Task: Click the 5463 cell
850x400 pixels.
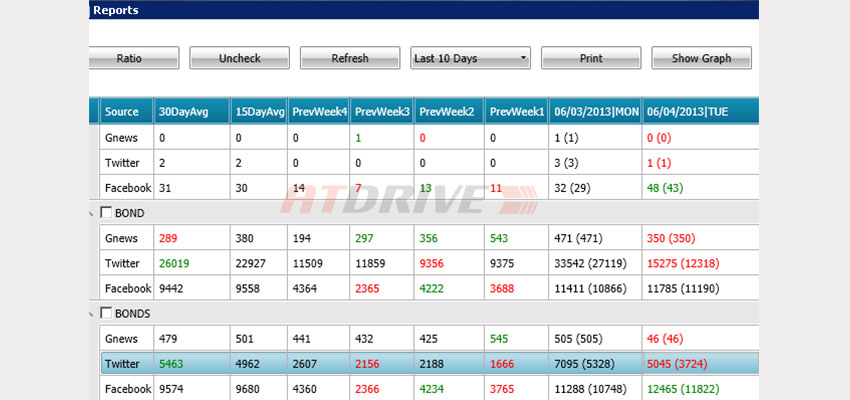Action: [x=192, y=364]
